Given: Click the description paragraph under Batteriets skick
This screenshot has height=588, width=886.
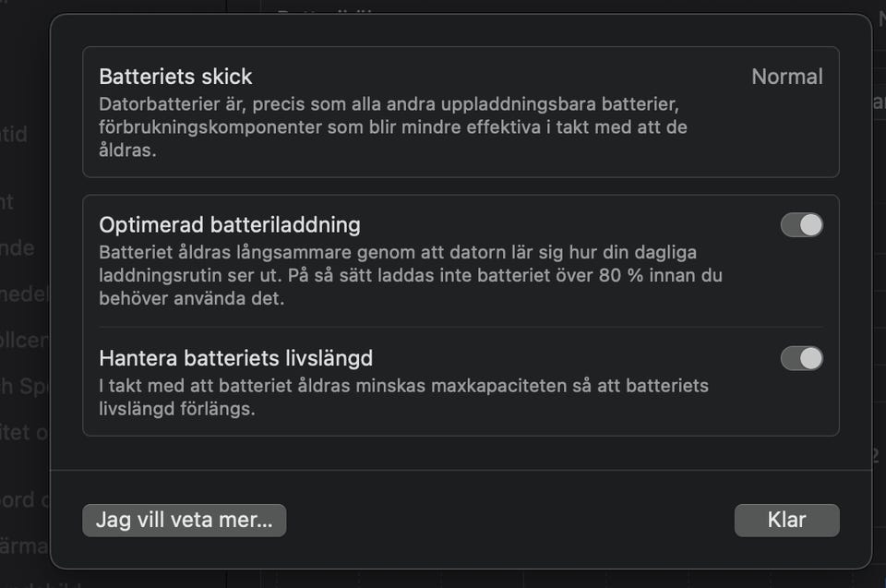Looking at the screenshot, I should click(x=392, y=126).
